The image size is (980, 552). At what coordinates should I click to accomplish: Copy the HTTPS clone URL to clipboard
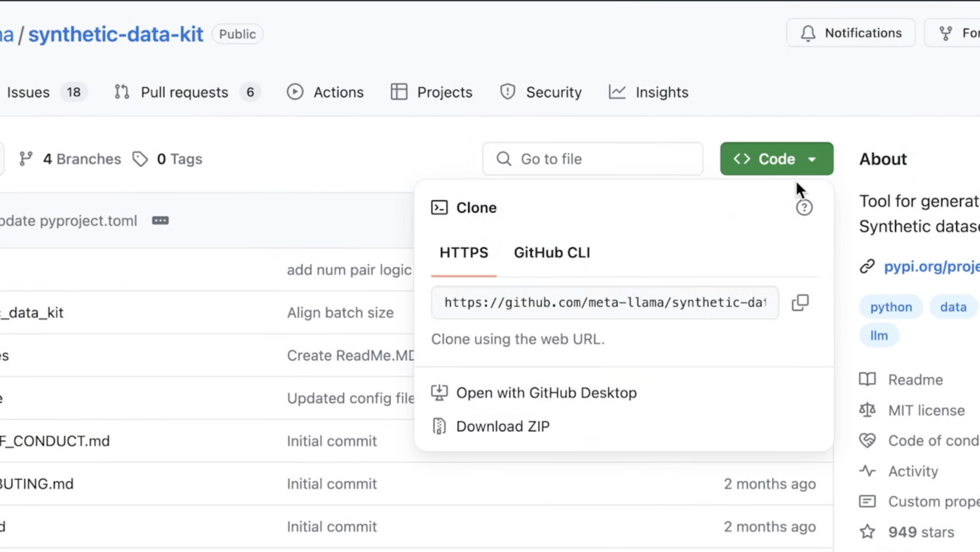point(800,303)
